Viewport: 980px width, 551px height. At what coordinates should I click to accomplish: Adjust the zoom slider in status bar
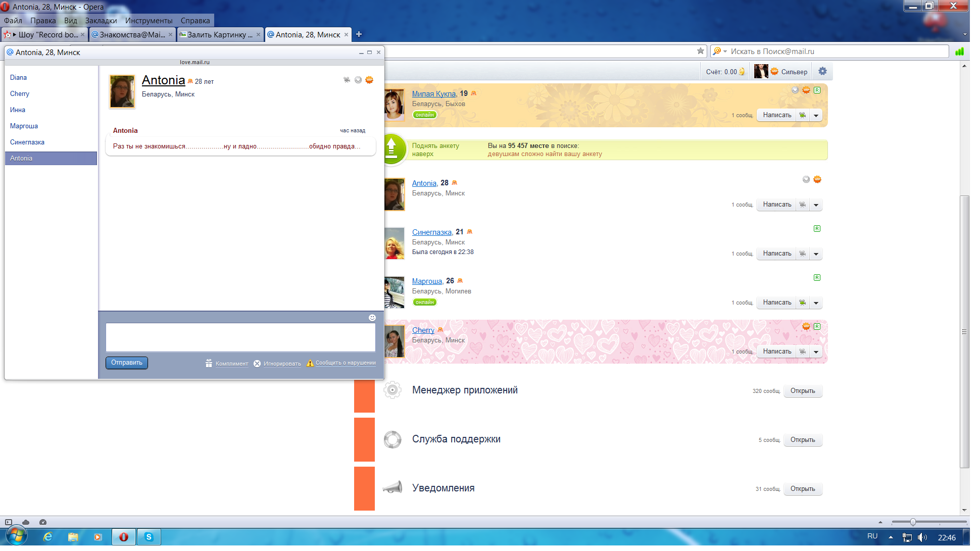coord(912,522)
